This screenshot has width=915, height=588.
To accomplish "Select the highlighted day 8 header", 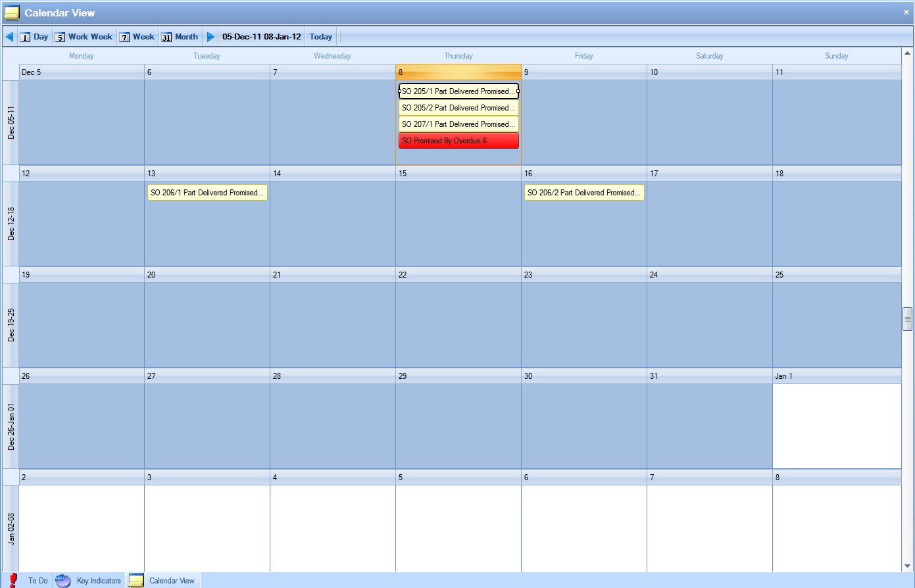I will pos(458,72).
